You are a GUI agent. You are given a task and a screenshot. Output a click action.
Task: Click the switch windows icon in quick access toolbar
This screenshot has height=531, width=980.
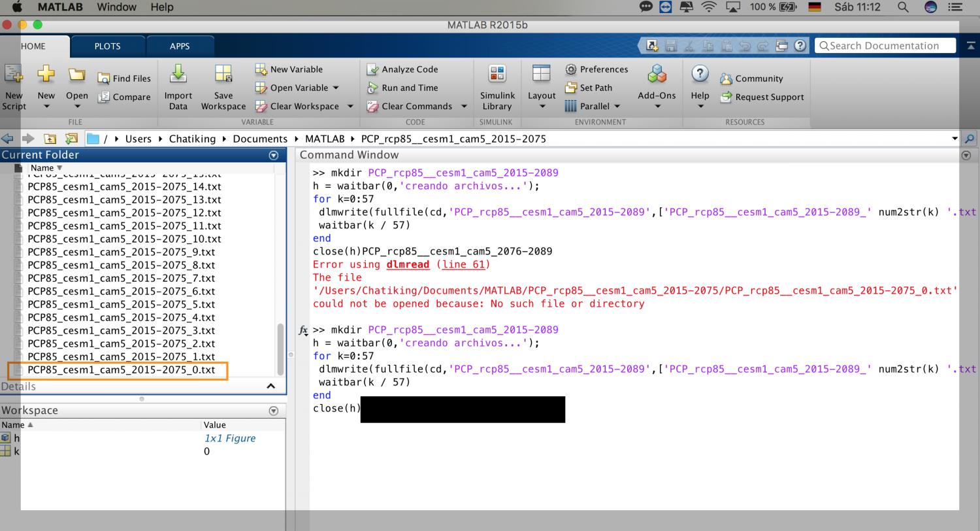click(x=783, y=46)
